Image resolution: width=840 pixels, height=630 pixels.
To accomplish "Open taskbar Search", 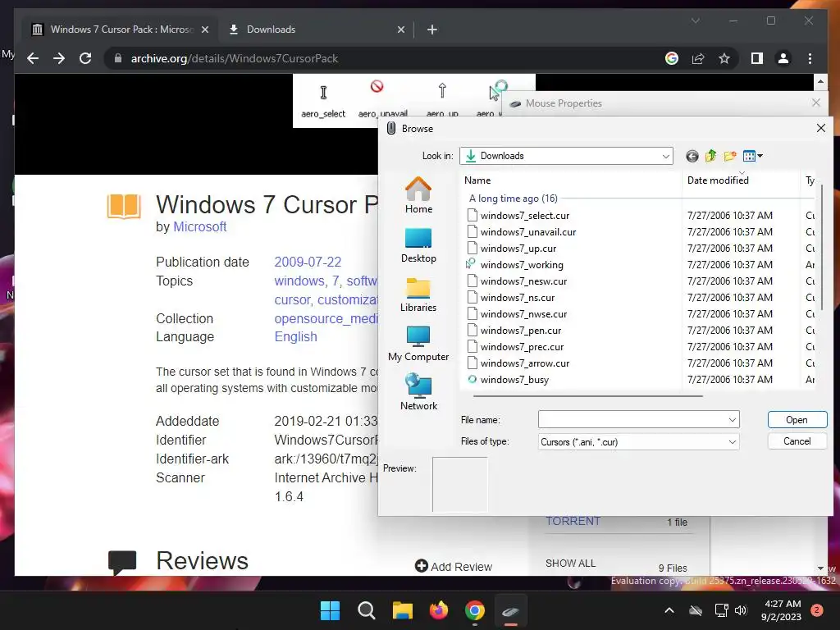I will pos(367,610).
